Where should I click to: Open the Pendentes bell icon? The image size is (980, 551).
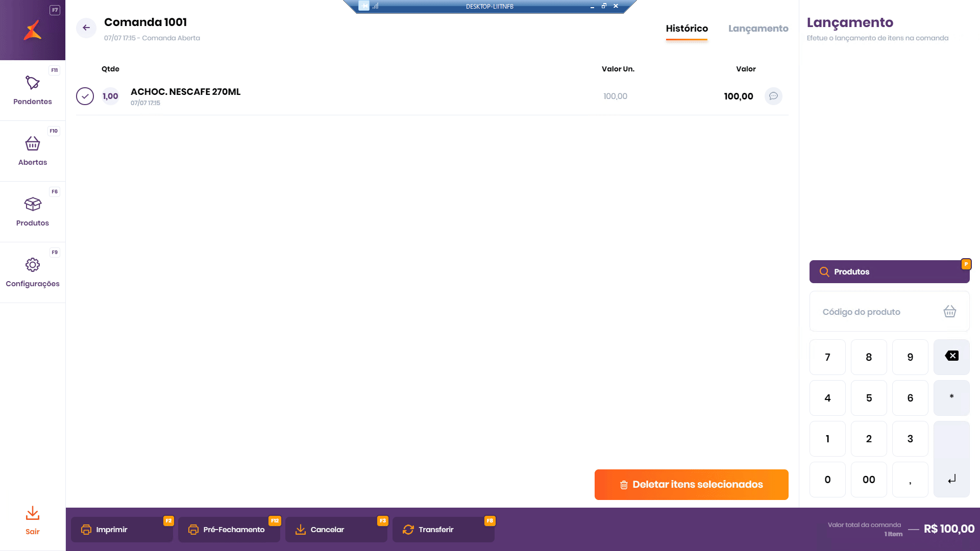(x=33, y=83)
